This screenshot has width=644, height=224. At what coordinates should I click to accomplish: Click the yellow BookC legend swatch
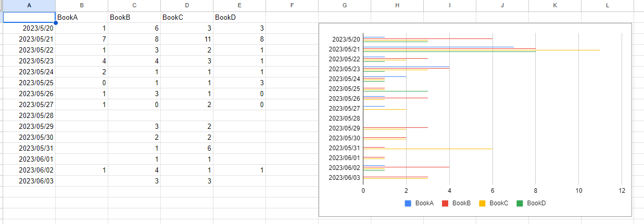point(483,203)
